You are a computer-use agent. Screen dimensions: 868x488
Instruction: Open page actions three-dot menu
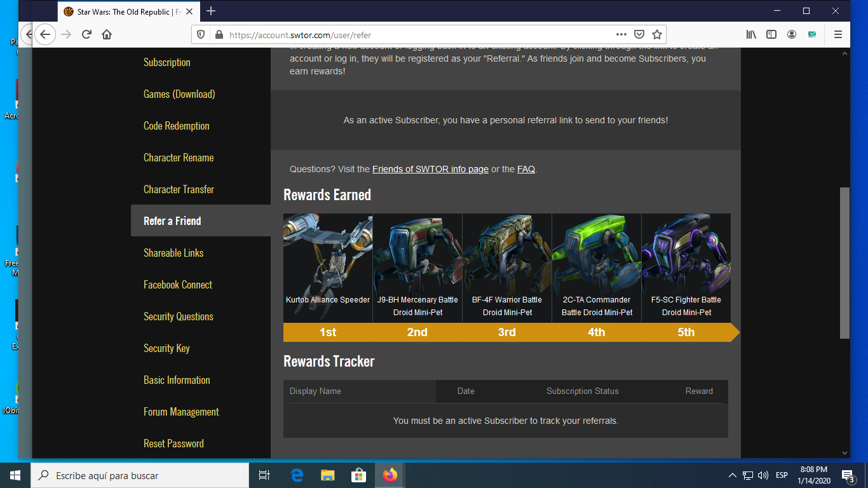point(621,34)
